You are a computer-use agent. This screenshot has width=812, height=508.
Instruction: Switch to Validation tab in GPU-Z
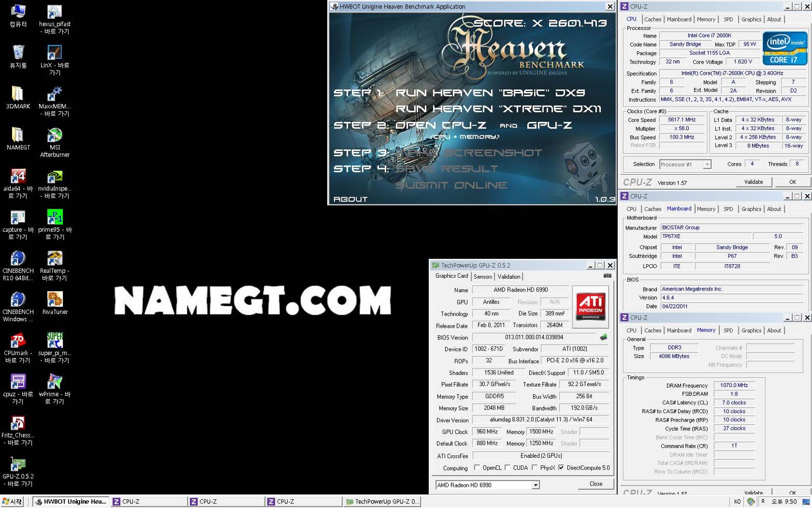pos(509,277)
